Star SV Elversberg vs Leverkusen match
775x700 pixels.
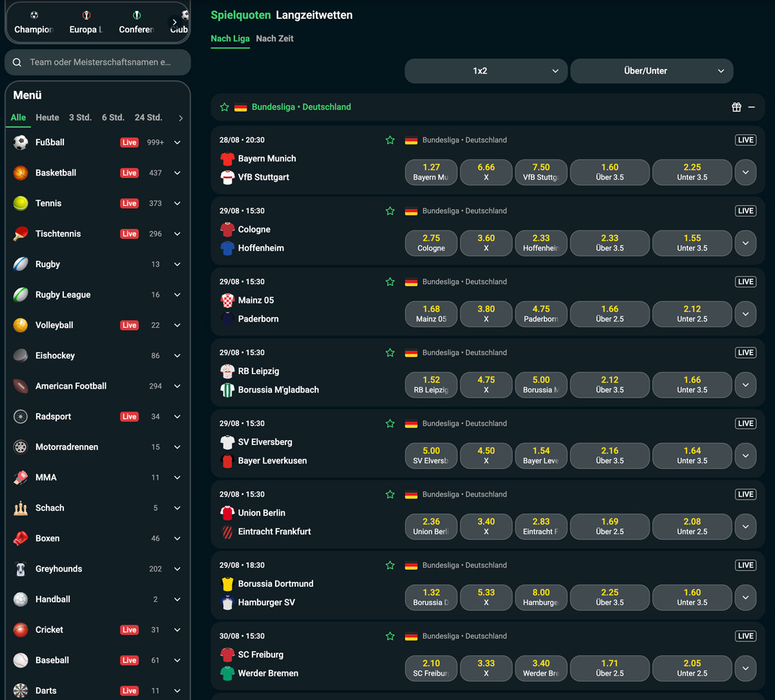click(x=390, y=424)
